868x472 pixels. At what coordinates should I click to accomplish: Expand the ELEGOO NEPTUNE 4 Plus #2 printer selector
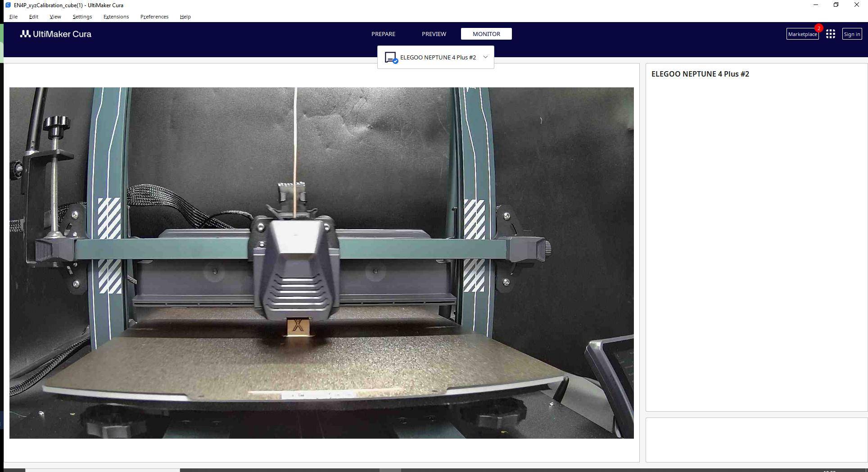coord(436,57)
